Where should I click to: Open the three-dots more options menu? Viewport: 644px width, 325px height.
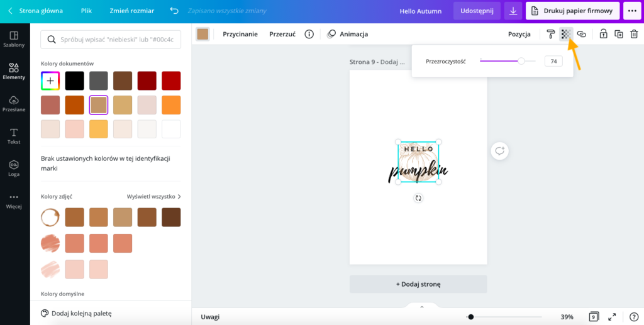pos(631,11)
